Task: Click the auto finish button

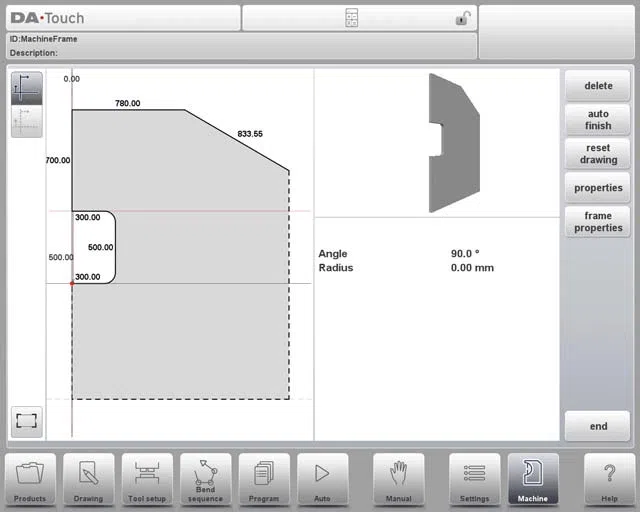Action: tap(598, 120)
